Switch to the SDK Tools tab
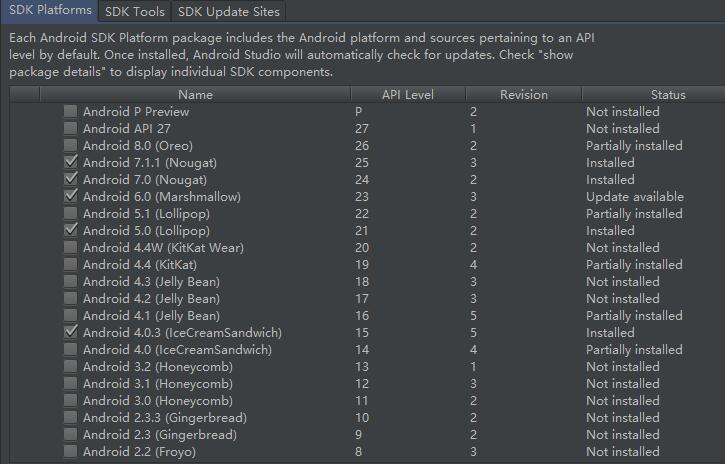 pos(135,11)
